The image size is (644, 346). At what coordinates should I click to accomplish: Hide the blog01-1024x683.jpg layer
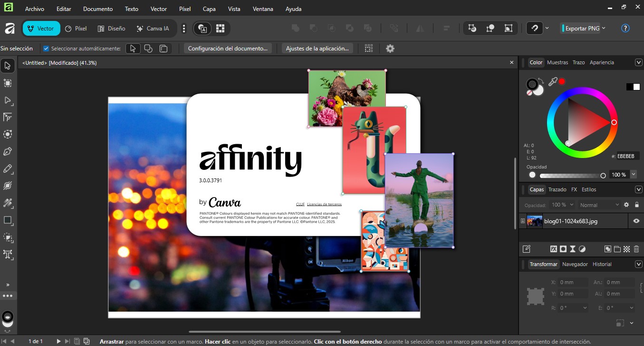[x=636, y=221]
